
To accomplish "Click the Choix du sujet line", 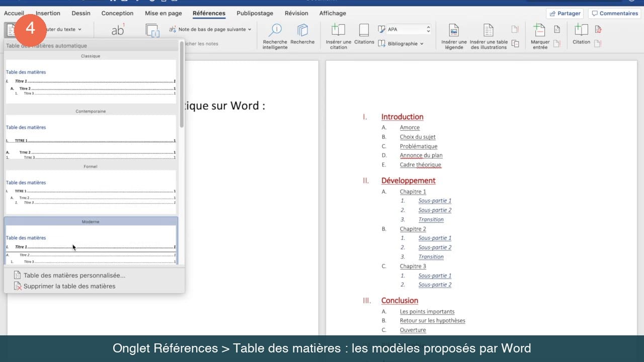I will 418,137.
